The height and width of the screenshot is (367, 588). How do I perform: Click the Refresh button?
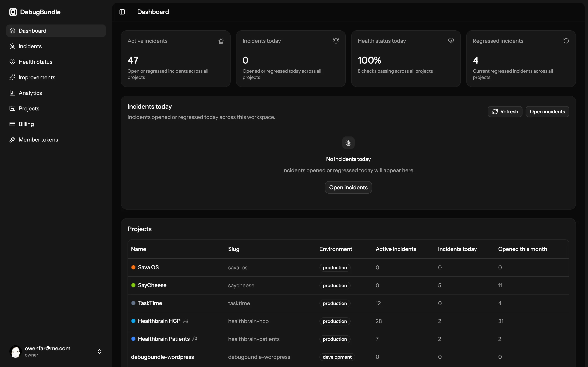coord(505,112)
